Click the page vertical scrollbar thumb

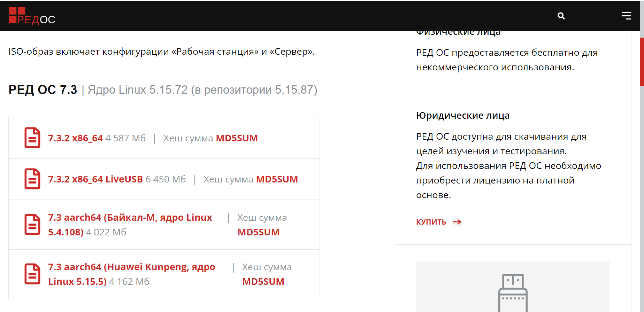pyautogui.click(x=642, y=62)
